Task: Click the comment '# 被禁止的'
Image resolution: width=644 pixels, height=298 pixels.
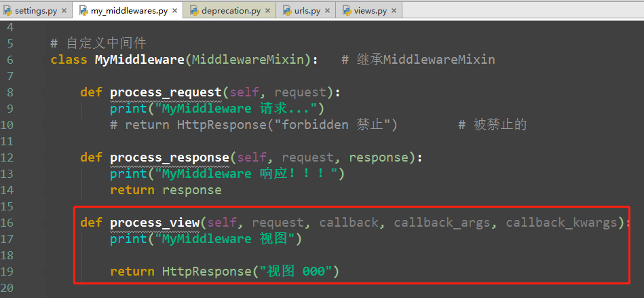Action: tap(493, 124)
